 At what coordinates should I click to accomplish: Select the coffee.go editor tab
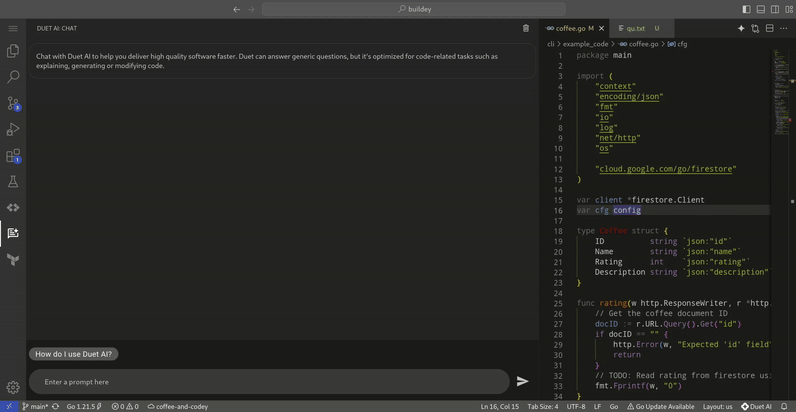[570, 28]
